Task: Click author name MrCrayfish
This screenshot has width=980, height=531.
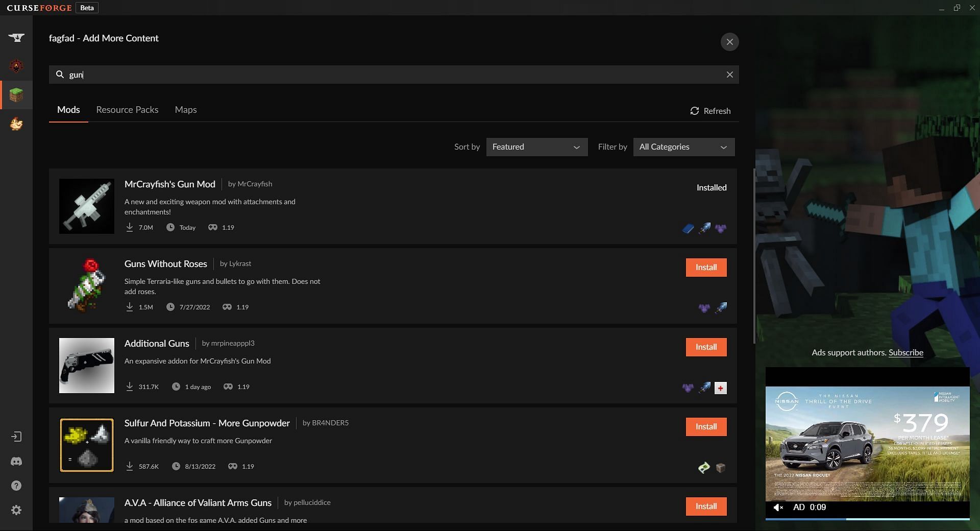Action: coord(255,184)
